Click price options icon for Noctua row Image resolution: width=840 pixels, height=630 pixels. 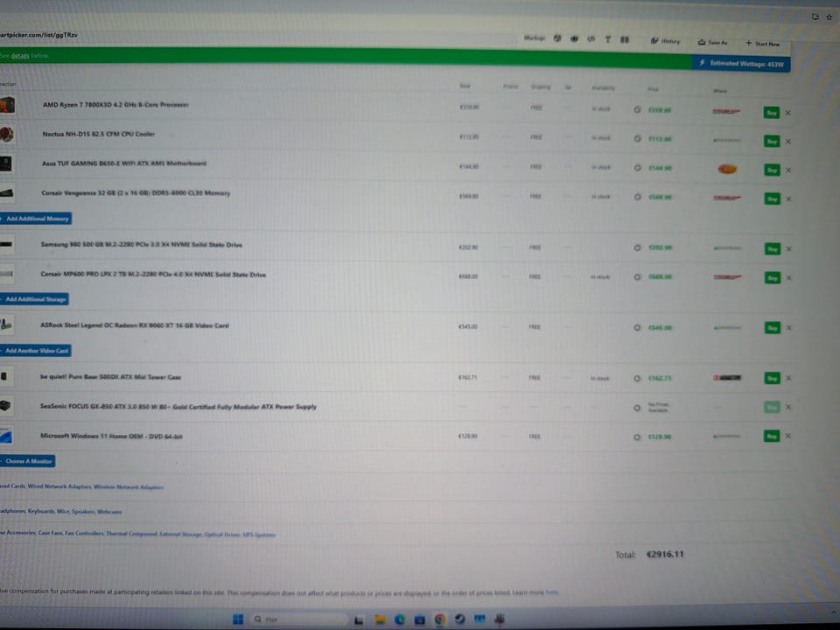point(638,138)
